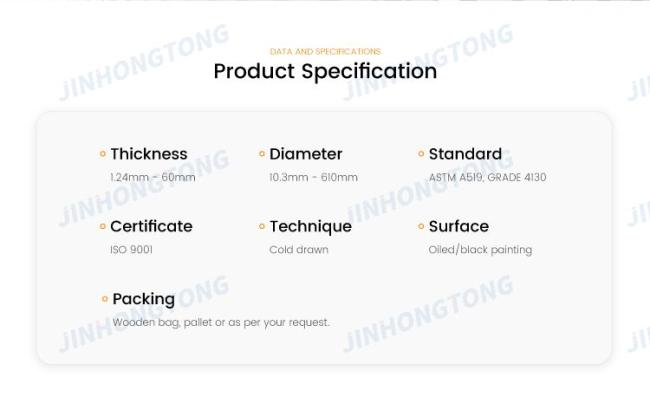Select the Product Specification heading
Image resolution: width=650 pixels, height=397 pixels.
[x=325, y=71]
